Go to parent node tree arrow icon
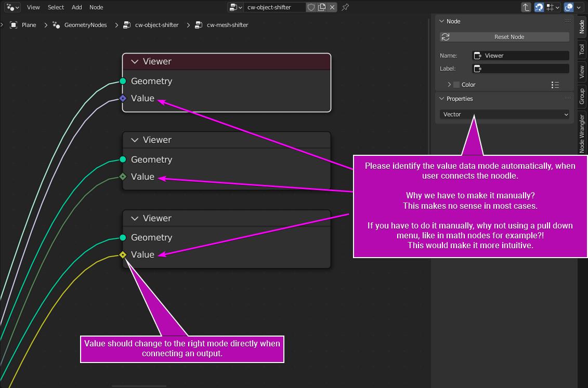588x388 pixels. (x=526, y=7)
